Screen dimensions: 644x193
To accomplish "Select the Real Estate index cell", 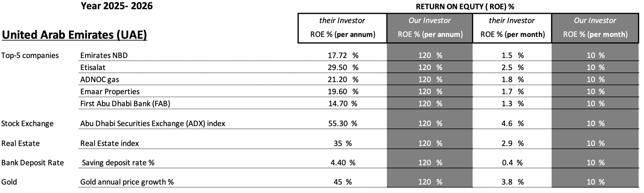I will pos(110,143).
